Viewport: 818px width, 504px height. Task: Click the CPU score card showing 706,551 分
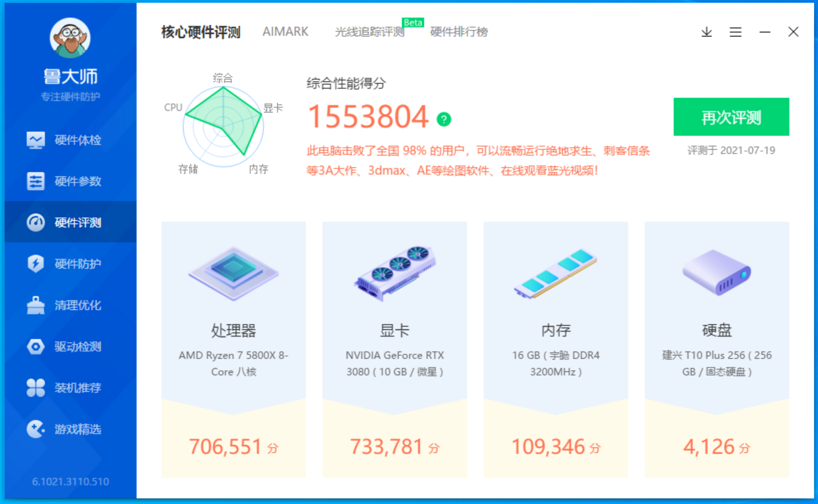(233, 446)
